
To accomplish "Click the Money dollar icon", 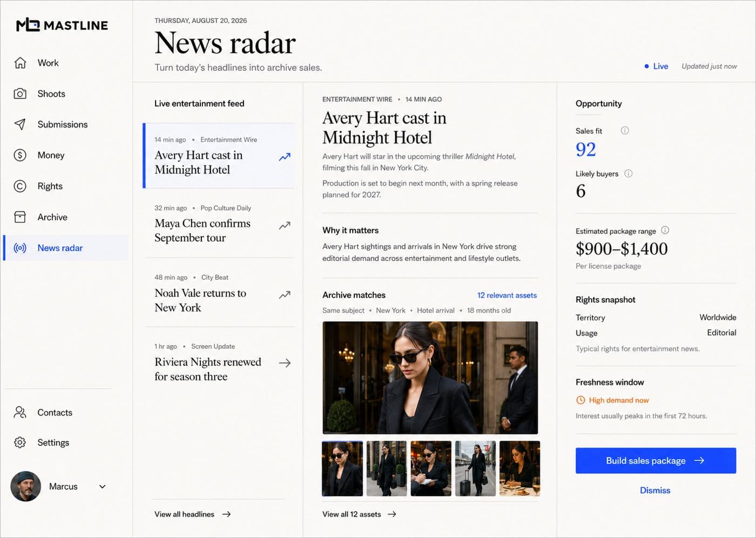I will tap(20, 155).
